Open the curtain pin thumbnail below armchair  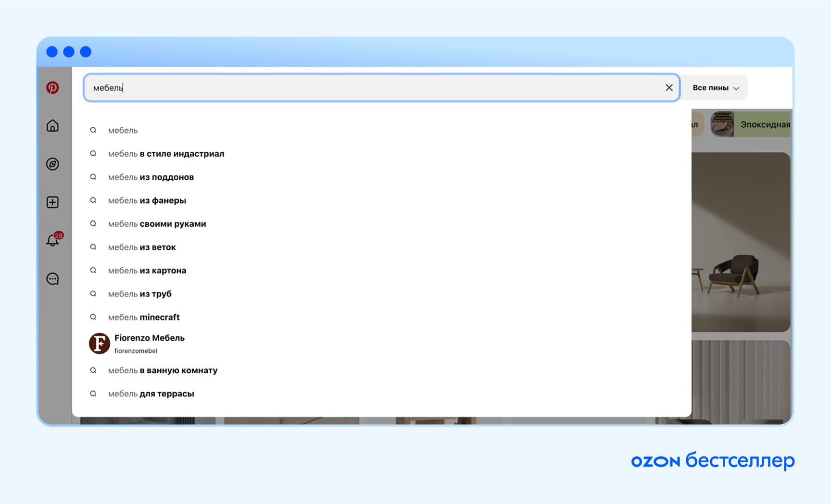tap(741, 382)
